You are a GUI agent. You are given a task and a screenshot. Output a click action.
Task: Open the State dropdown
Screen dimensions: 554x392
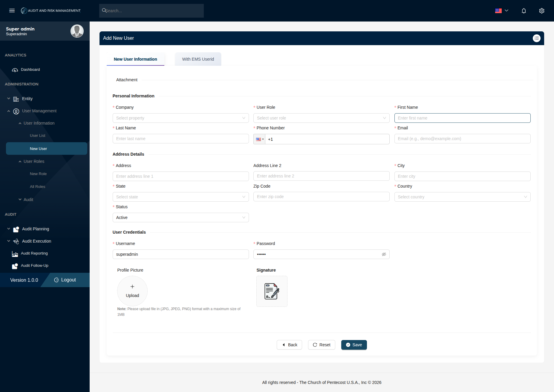(x=181, y=197)
